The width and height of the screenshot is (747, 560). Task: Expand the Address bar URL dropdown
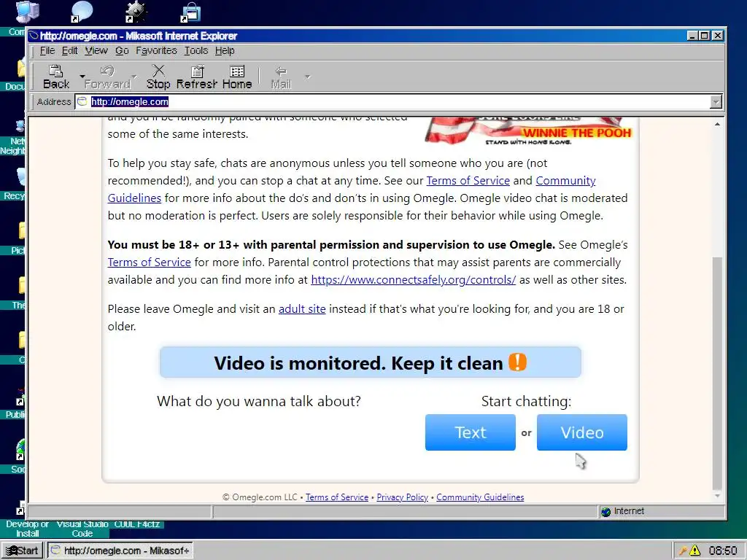click(716, 101)
